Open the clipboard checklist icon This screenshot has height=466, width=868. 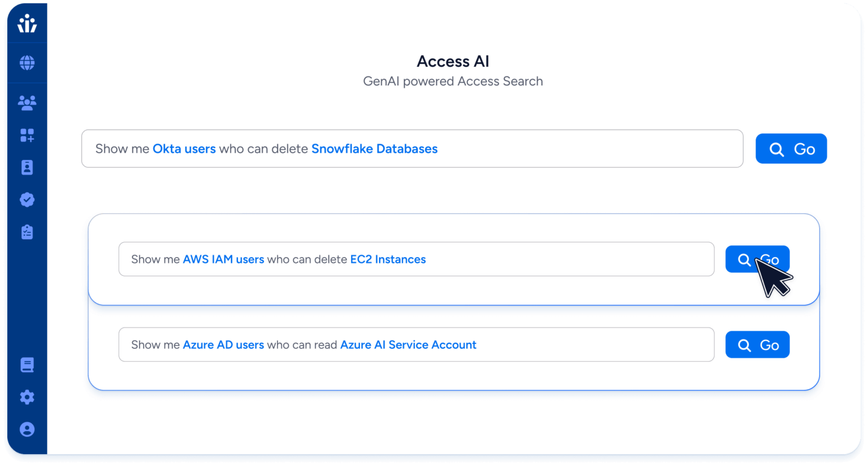pyautogui.click(x=27, y=232)
